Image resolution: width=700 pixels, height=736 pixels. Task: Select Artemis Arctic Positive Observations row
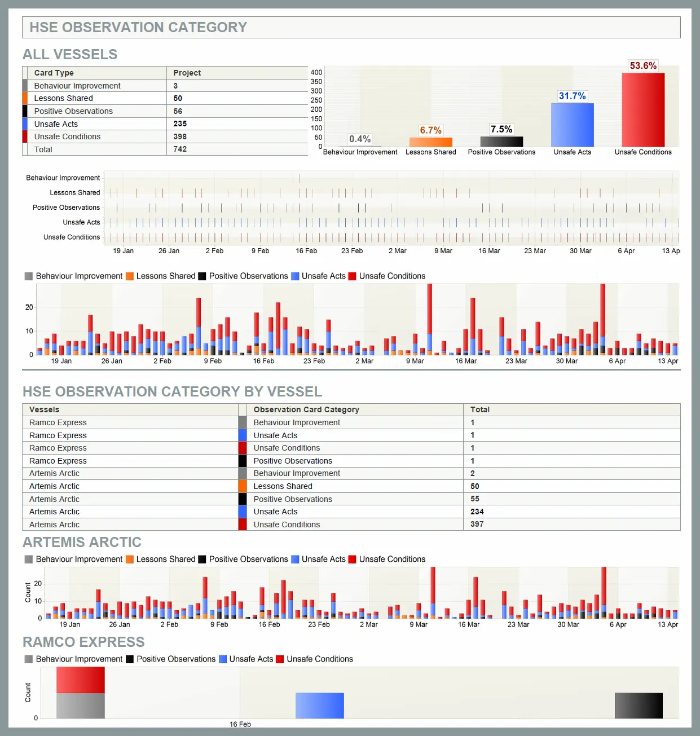click(351, 499)
